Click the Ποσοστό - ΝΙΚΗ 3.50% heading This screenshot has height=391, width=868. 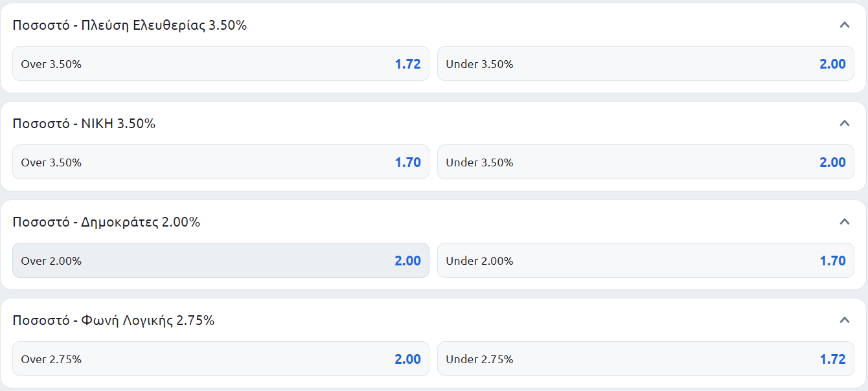click(84, 124)
